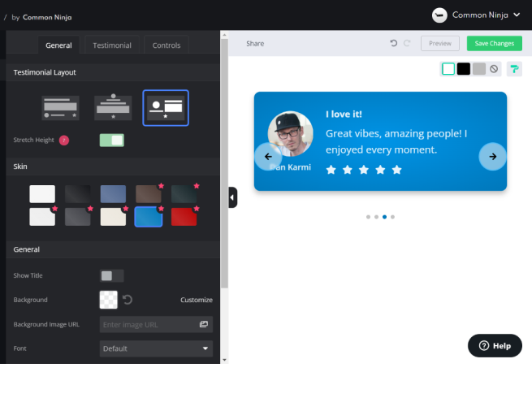Choose the bright blue premium skin
Screen dimensions: 532x398
pyautogui.click(x=149, y=217)
